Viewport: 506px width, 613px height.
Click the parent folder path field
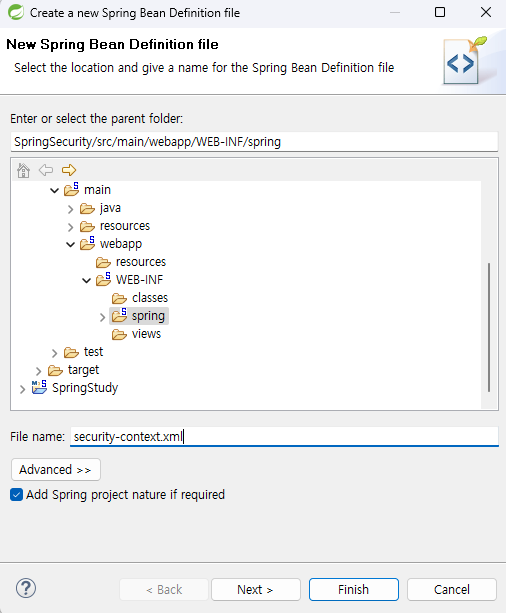[254, 142]
